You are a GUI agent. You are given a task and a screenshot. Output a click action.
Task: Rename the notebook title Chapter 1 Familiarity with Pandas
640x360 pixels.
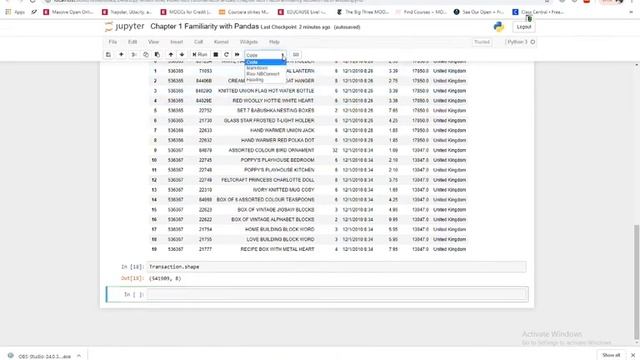pyautogui.click(x=204, y=27)
